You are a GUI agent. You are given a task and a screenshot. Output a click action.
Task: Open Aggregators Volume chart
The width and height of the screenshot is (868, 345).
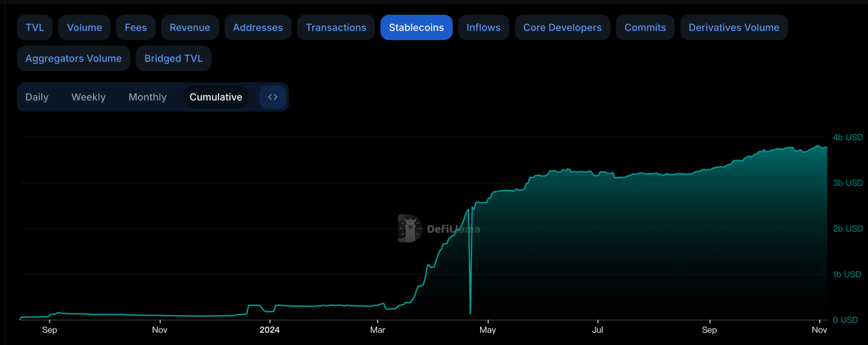(x=73, y=58)
